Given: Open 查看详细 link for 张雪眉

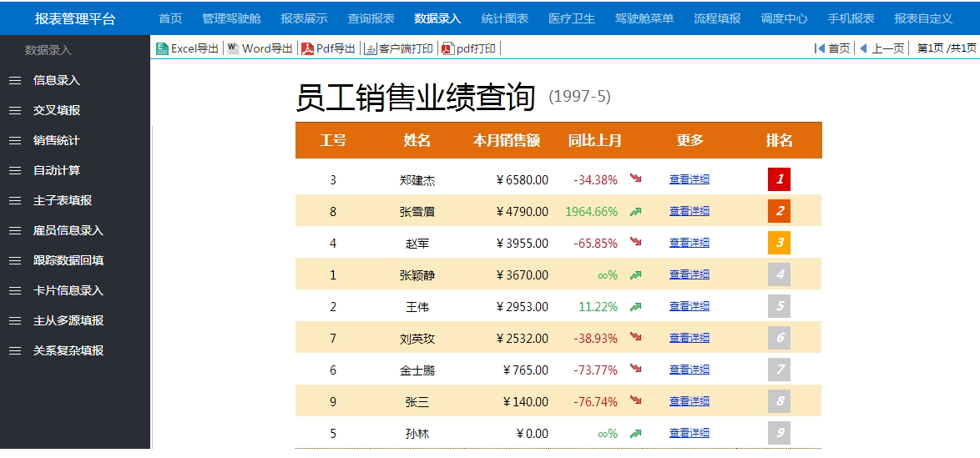Looking at the screenshot, I should pos(690,211).
